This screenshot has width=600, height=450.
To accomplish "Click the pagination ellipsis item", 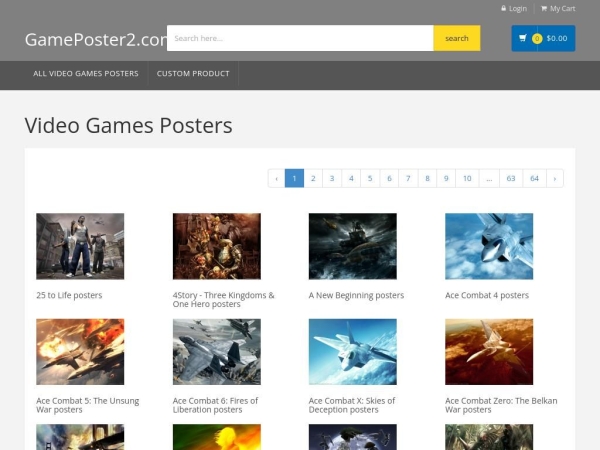I will click(489, 178).
